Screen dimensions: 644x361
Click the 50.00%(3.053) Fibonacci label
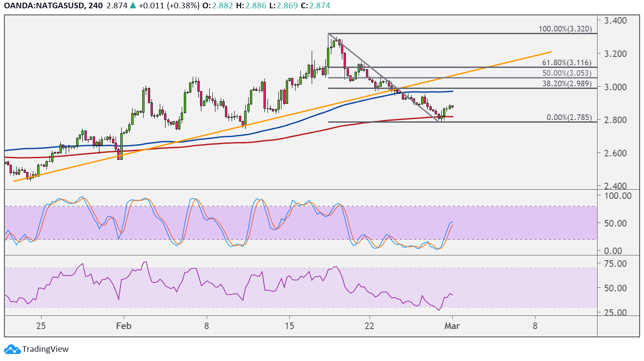567,73
